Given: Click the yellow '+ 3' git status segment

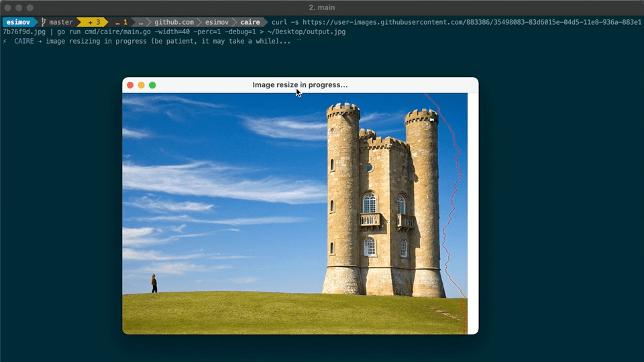Looking at the screenshot, I should tap(93, 22).
